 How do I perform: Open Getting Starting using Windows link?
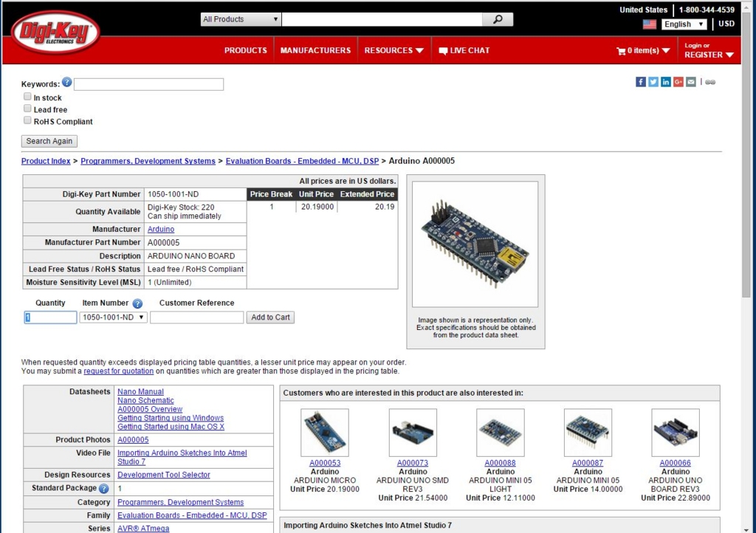(171, 418)
